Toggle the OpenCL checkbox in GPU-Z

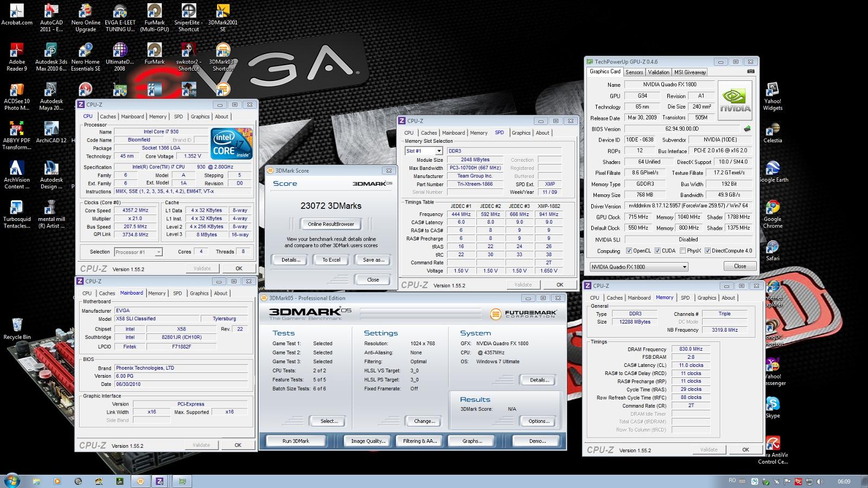pos(629,251)
